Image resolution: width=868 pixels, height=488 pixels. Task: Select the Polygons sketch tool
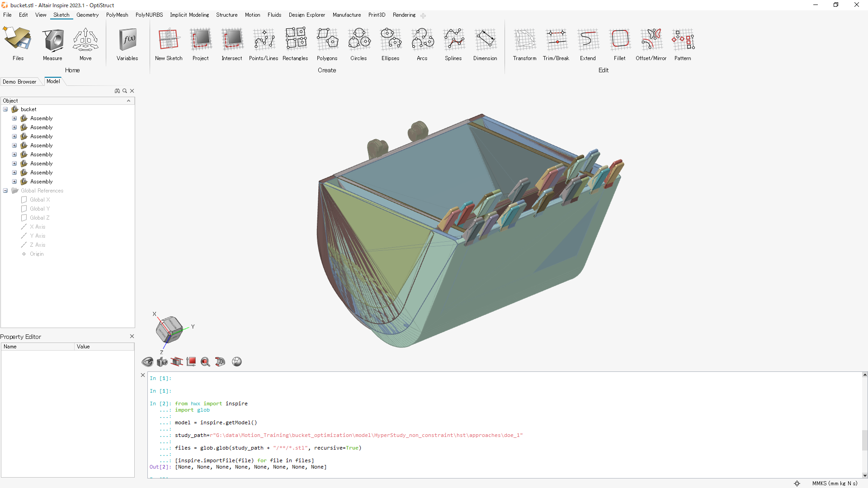(x=327, y=41)
